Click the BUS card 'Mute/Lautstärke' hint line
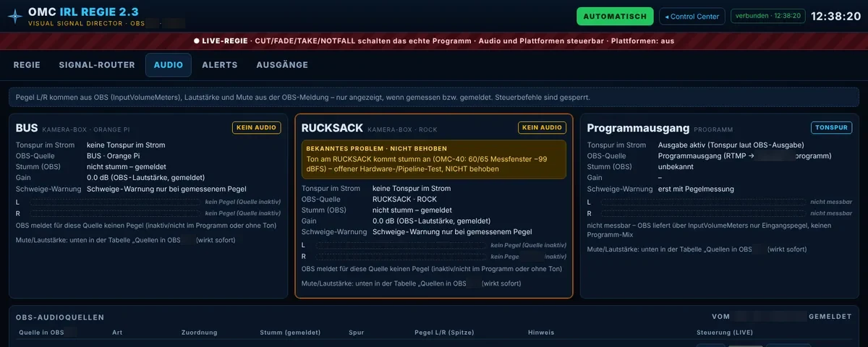The width and height of the screenshot is (868, 347). point(125,239)
